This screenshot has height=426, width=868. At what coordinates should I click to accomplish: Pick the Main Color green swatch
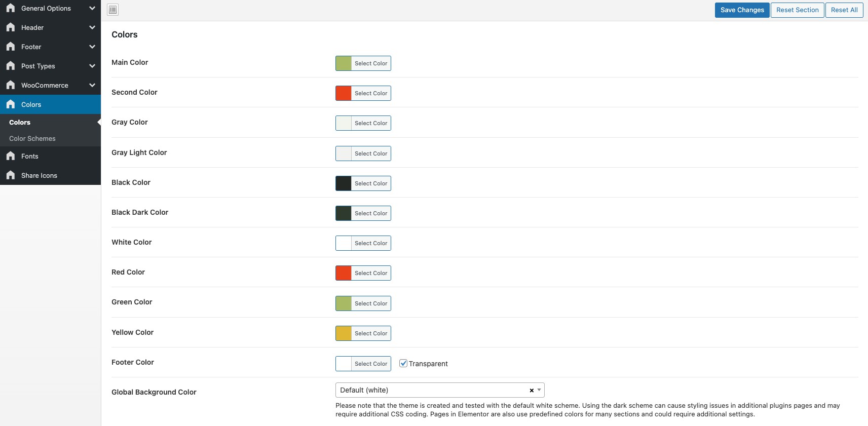344,63
